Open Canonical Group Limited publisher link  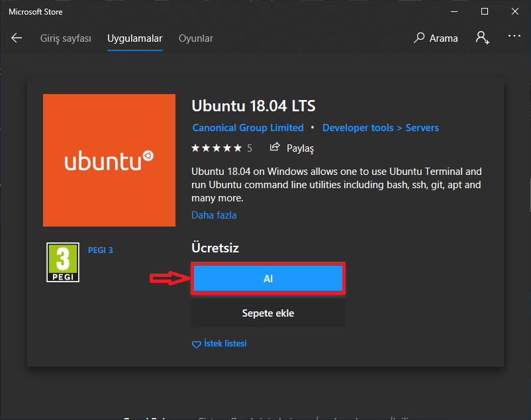[x=248, y=128]
